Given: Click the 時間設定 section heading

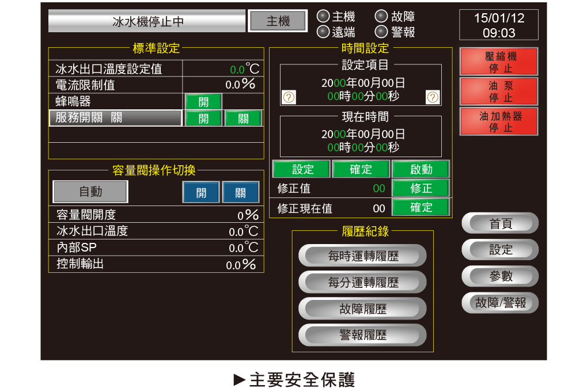Looking at the screenshot, I should (365, 48).
